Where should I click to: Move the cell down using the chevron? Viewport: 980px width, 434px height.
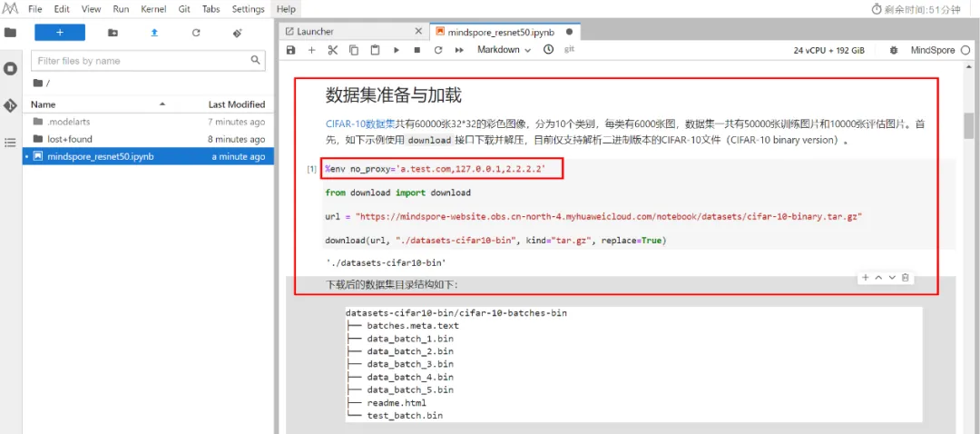pyautogui.click(x=892, y=277)
